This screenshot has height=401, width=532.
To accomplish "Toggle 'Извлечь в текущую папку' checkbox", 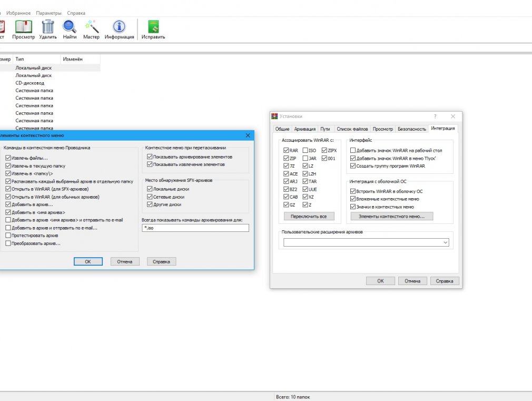I will [8, 165].
